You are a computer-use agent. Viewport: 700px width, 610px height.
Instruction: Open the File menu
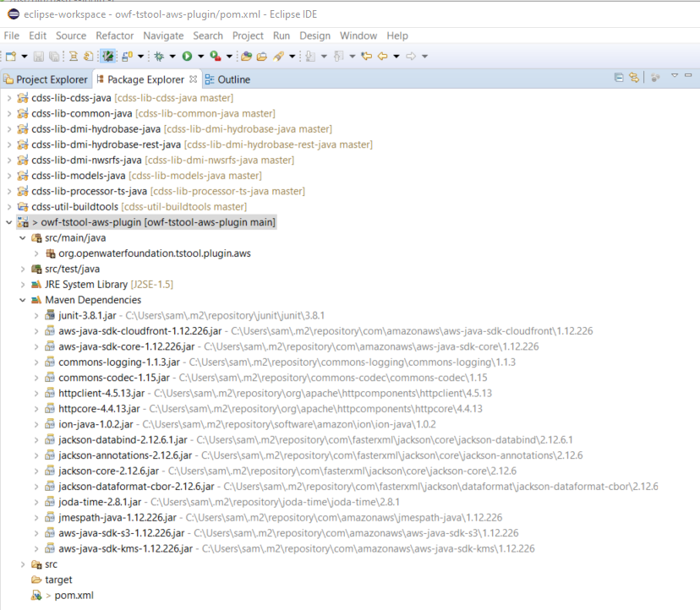(12, 35)
